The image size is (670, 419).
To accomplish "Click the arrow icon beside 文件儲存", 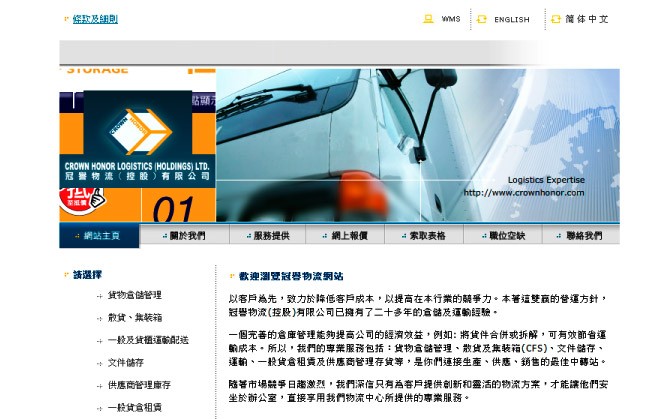I will point(98,363).
